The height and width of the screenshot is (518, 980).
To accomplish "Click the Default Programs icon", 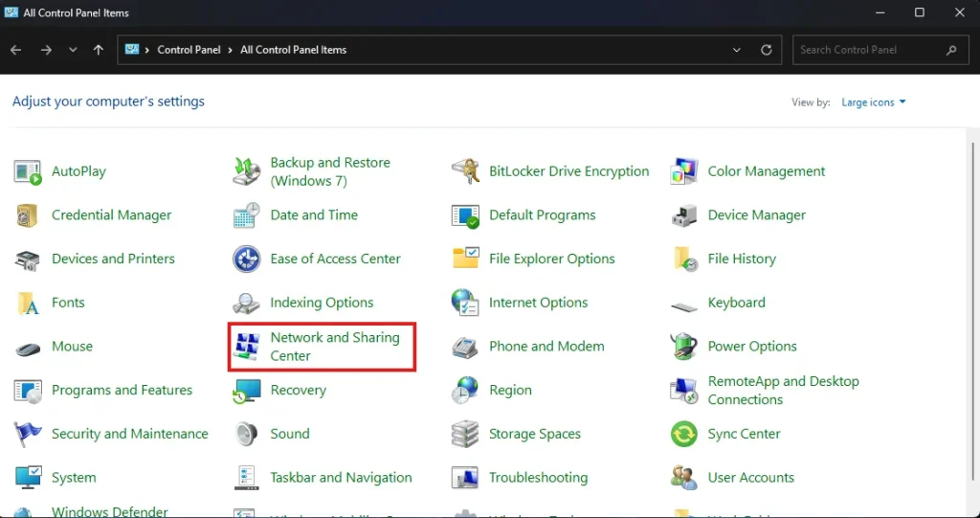I will pos(465,215).
